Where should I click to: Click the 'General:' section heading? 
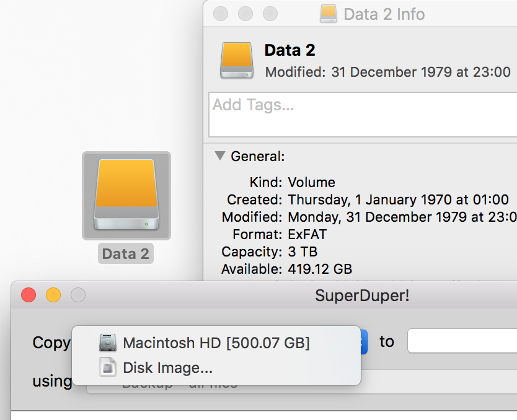pos(258,156)
